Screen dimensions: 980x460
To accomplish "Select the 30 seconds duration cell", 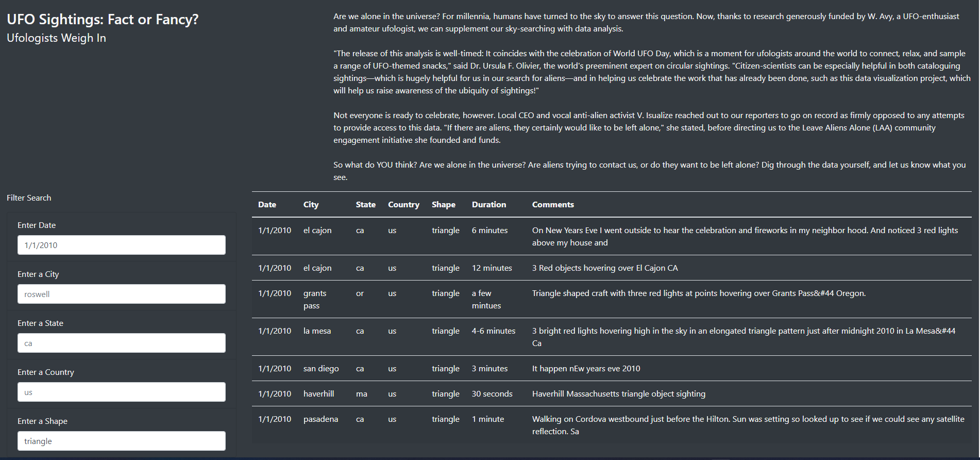I will (x=492, y=394).
